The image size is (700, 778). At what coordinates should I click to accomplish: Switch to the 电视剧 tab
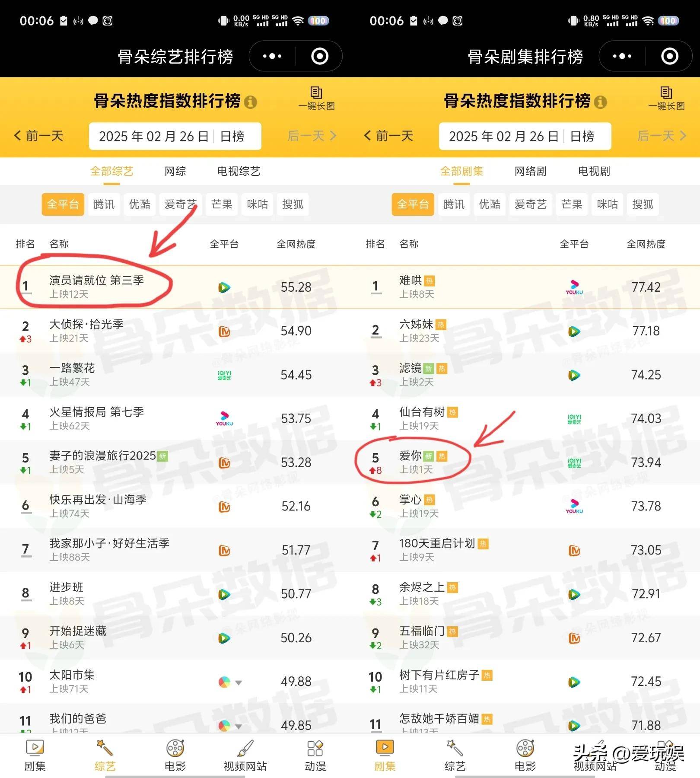[x=594, y=172]
